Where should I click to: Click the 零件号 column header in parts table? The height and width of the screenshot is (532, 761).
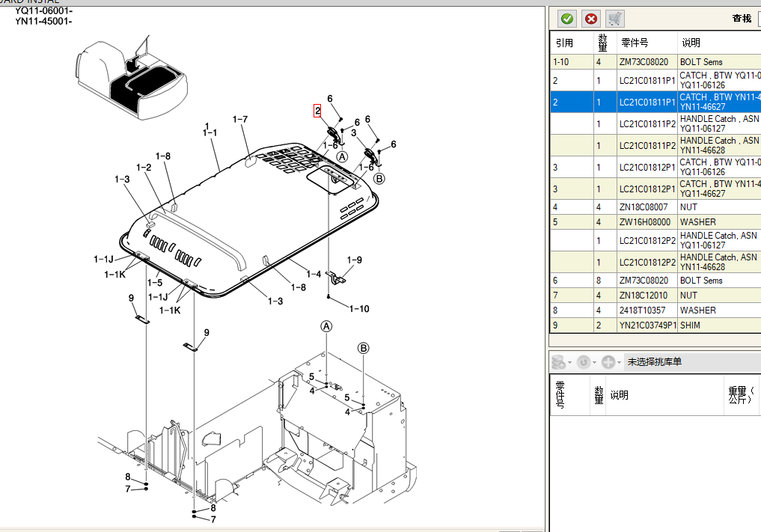pyautogui.click(x=647, y=43)
